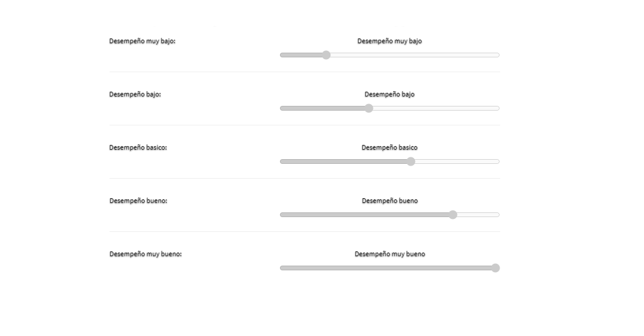Select the left label 'Desempeño bajo:'
644x336 pixels.
tap(135, 95)
